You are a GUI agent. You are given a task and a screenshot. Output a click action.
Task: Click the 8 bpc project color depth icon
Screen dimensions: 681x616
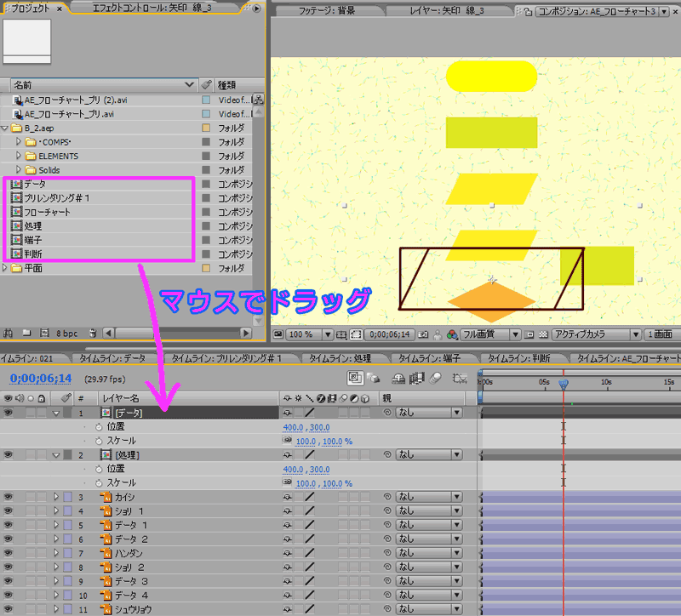[66, 332]
